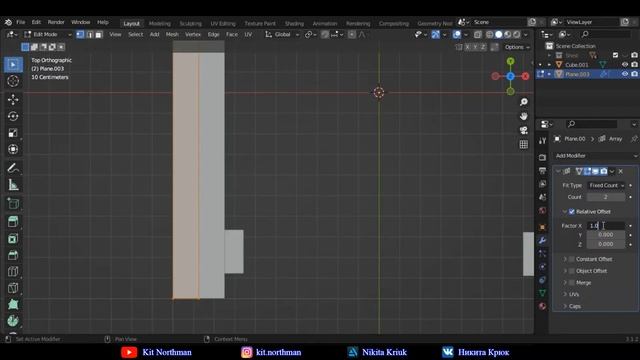The height and width of the screenshot is (360, 640).
Task: Select the Inset Faces tool
Action: (x=13, y=238)
